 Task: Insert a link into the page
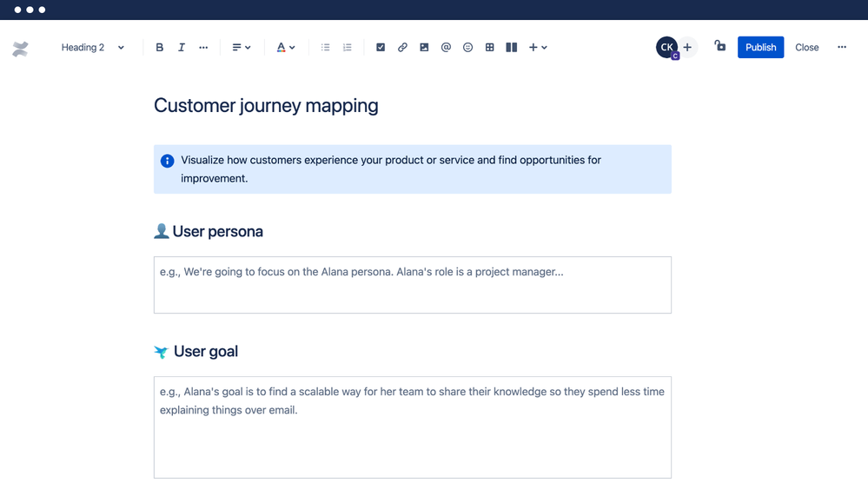[x=402, y=47]
